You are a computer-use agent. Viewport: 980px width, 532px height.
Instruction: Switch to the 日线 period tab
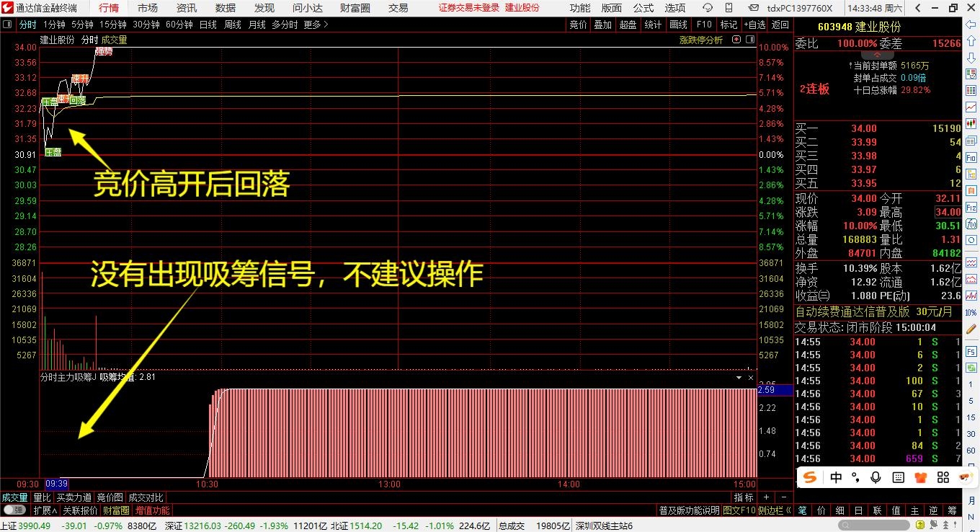tap(208, 25)
